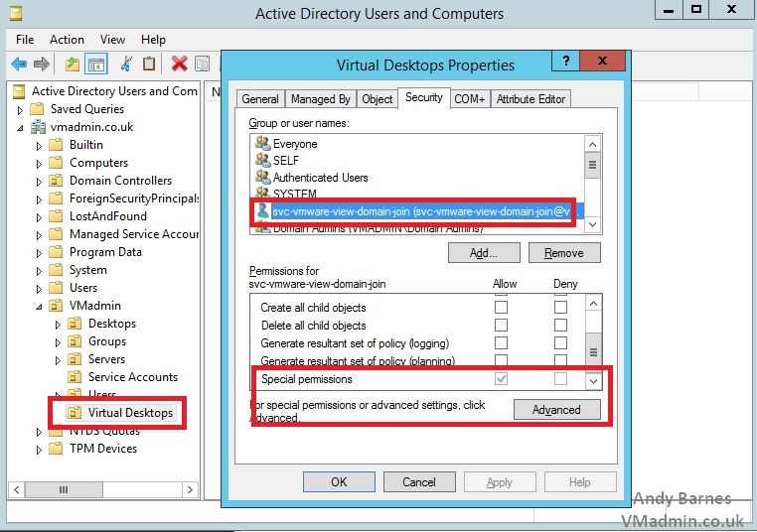Click the tree pane horizontal scrollbar thumb
The image size is (757, 532).
point(64,490)
